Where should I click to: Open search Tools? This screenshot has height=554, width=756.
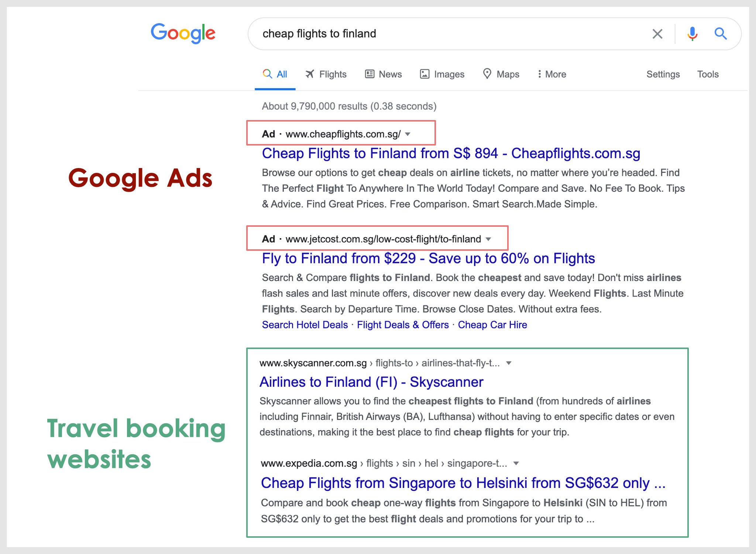click(708, 74)
